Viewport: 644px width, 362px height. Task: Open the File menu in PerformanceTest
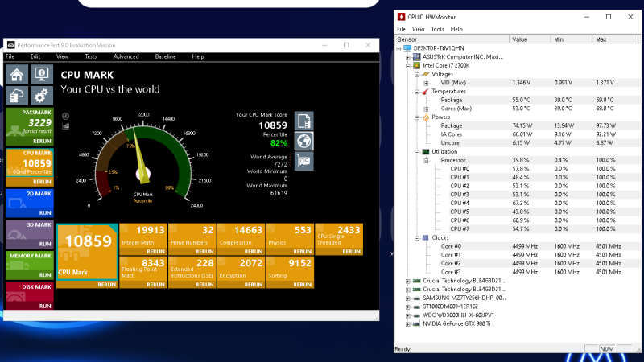[x=10, y=56]
